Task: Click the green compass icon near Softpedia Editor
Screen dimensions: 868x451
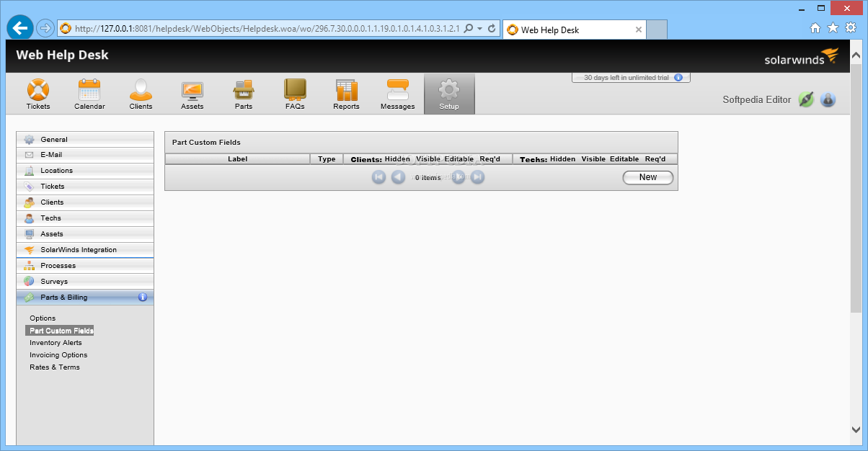Action: (806, 99)
